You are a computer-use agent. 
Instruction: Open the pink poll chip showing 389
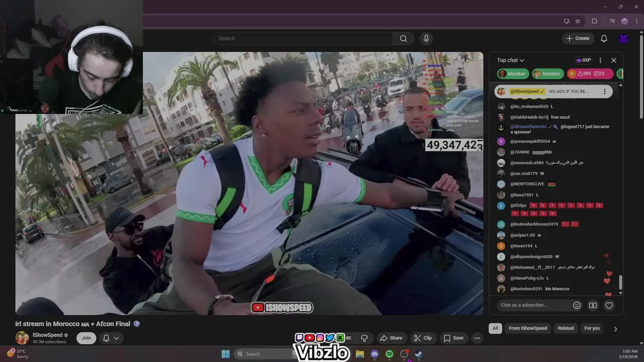click(590, 74)
